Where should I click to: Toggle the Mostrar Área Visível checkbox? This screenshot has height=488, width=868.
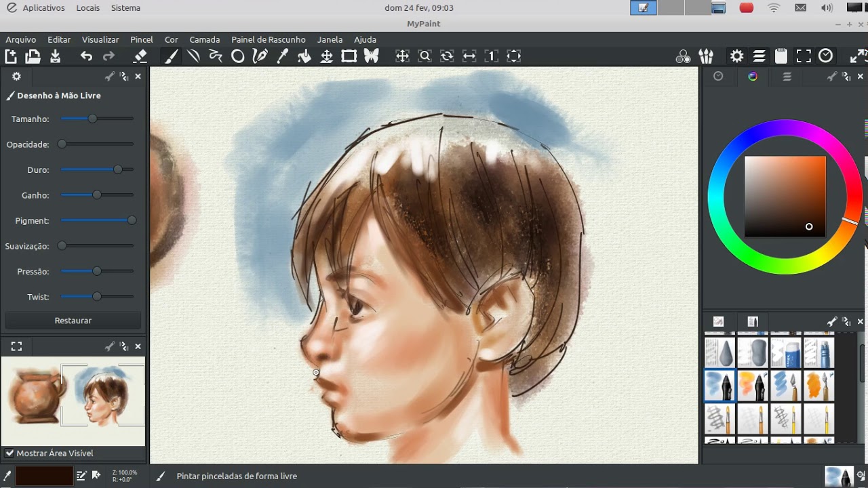9,453
